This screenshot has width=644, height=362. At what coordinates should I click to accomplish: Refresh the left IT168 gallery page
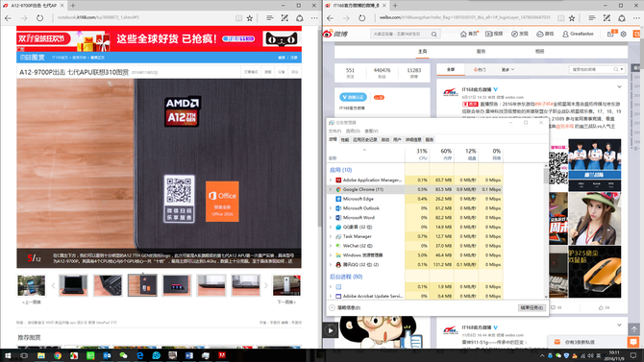point(39,18)
